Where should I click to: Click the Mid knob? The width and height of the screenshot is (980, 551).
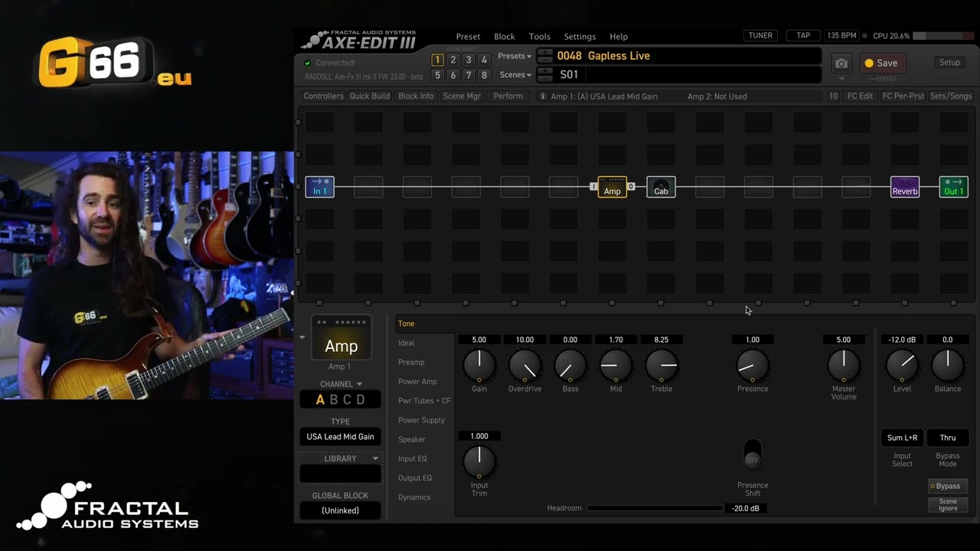click(x=616, y=365)
